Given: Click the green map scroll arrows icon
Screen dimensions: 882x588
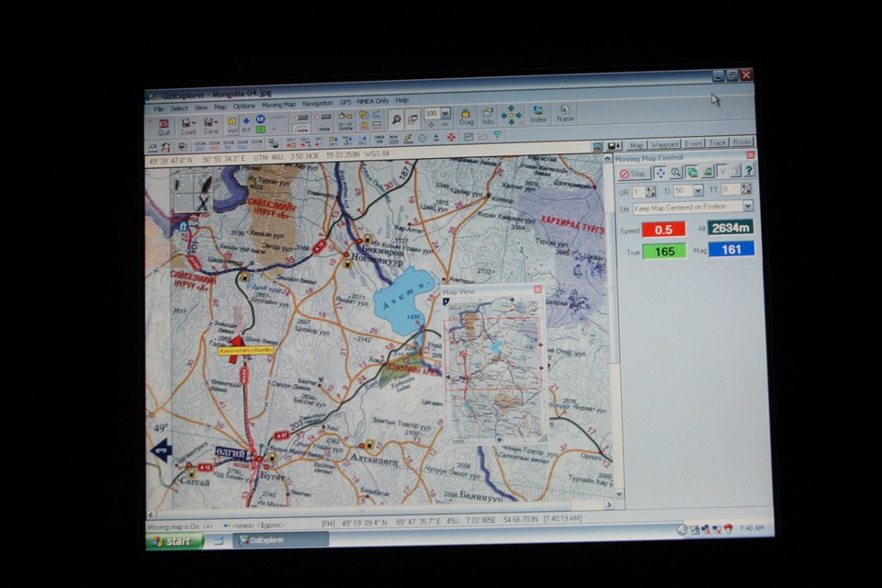Looking at the screenshot, I should tap(511, 115).
